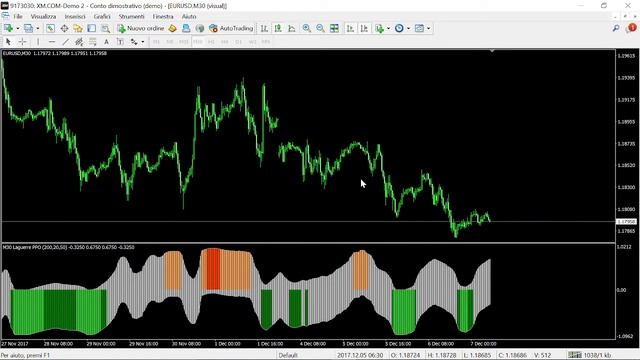Zoom out of the chart
640x360 pixels.
tap(320, 28)
